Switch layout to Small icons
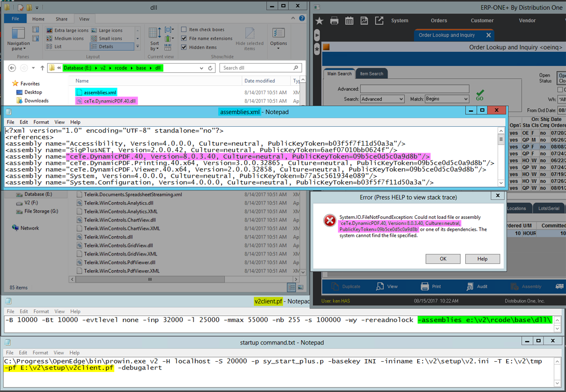 point(107,38)
